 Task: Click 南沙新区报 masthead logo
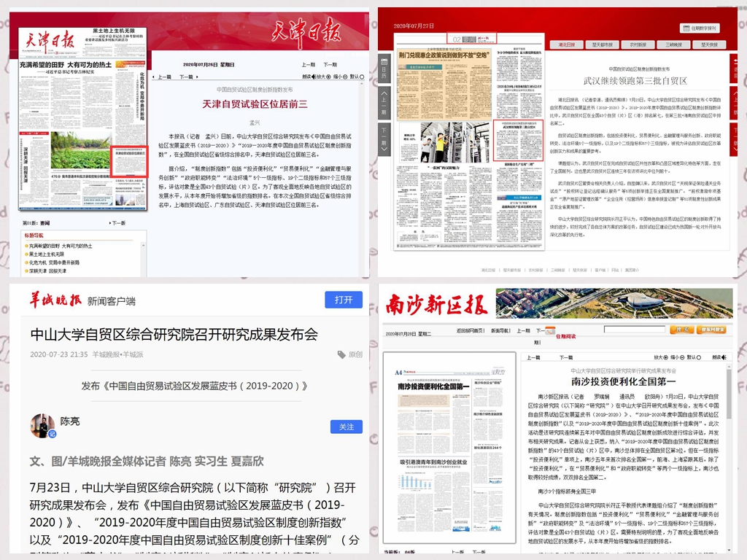tap(436, 304)
